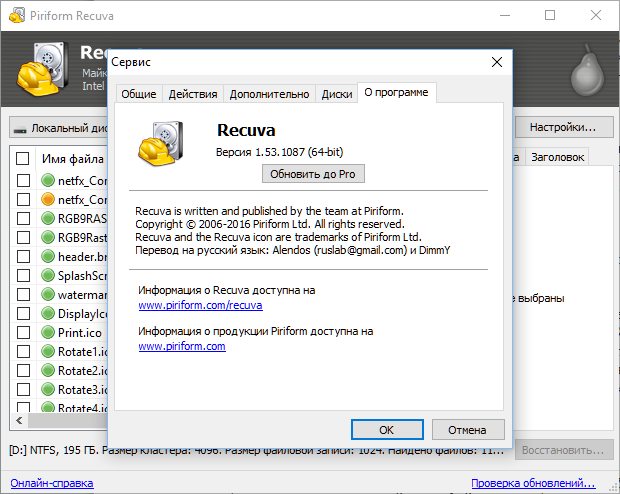Click the green status dot for DisplayIc file
This screenshot has height=494, width=620.
[48, 313]
